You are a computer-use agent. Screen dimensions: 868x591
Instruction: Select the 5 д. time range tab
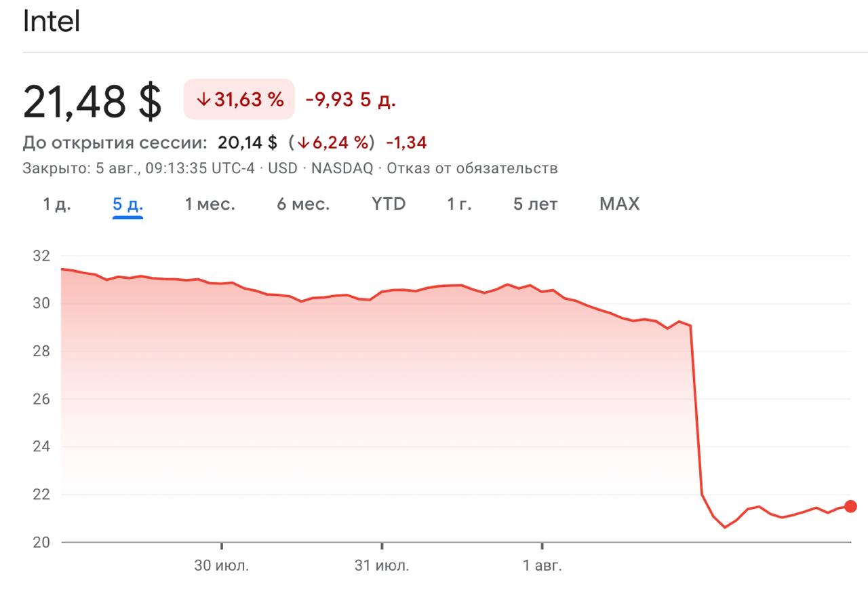tap(127, 204)
